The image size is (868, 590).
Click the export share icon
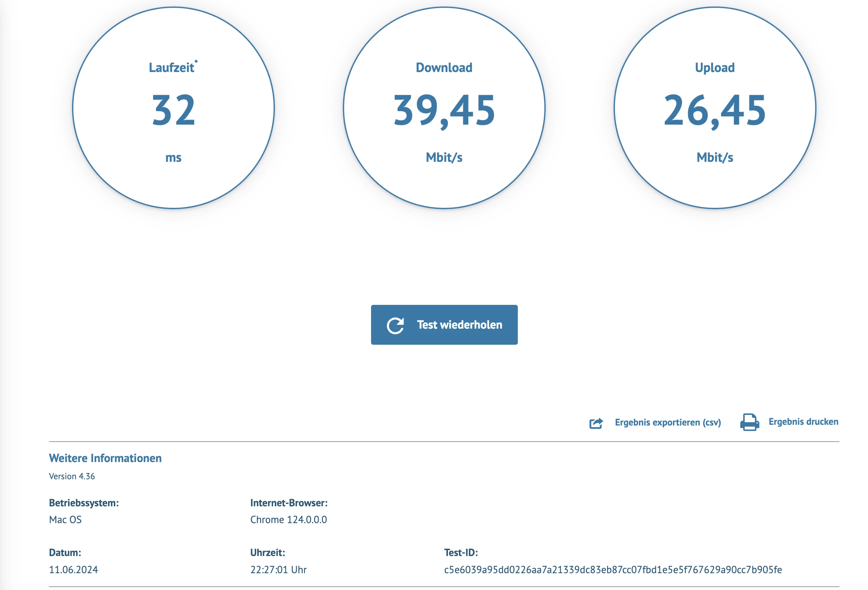(596, 423)
